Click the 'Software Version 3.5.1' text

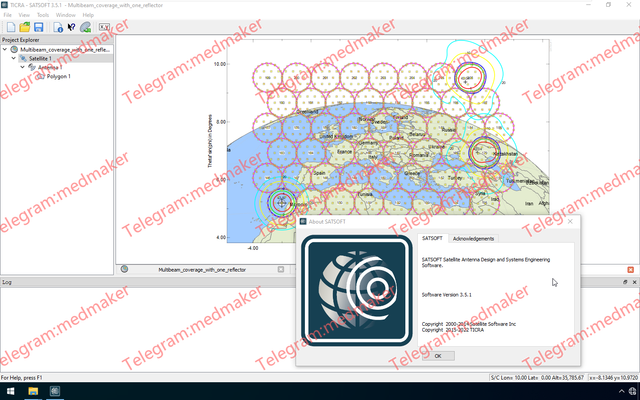[x=446, y=294]
